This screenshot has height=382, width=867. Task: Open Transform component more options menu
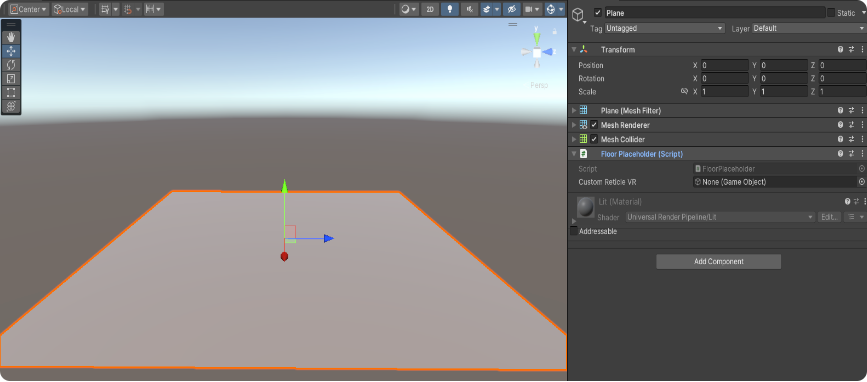(862, 50)
